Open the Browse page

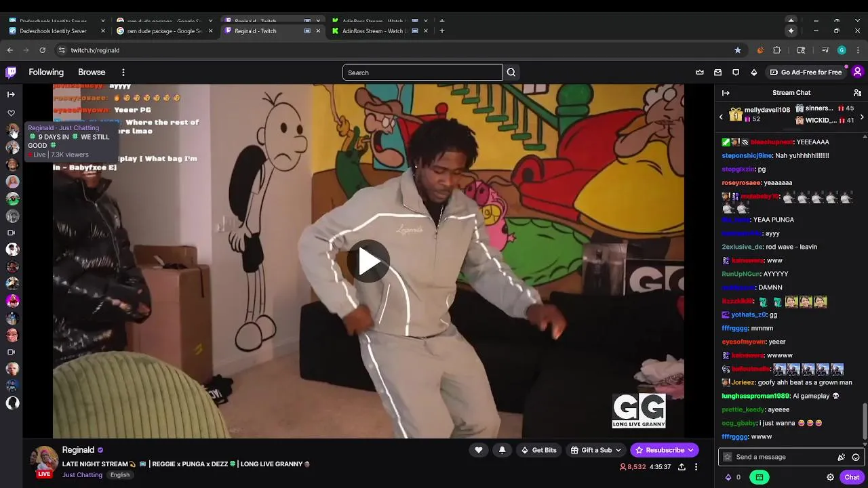click(x=92, y=73)
